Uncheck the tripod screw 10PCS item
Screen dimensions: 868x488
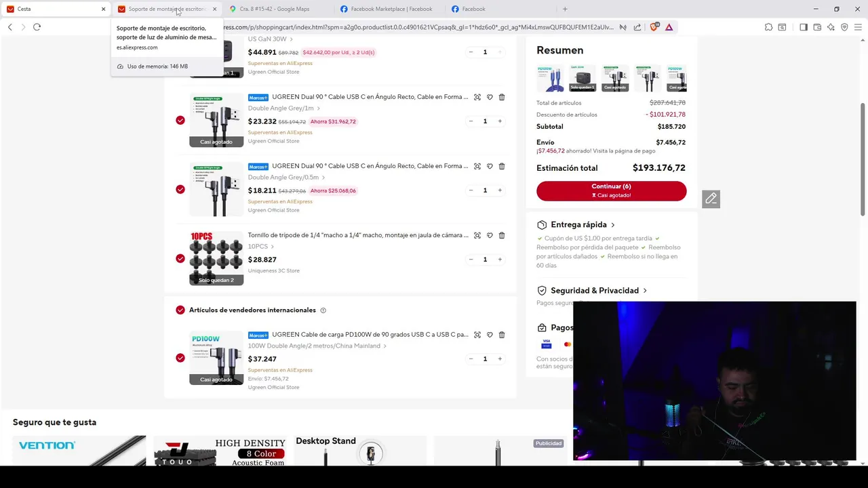tap(180, 258)
